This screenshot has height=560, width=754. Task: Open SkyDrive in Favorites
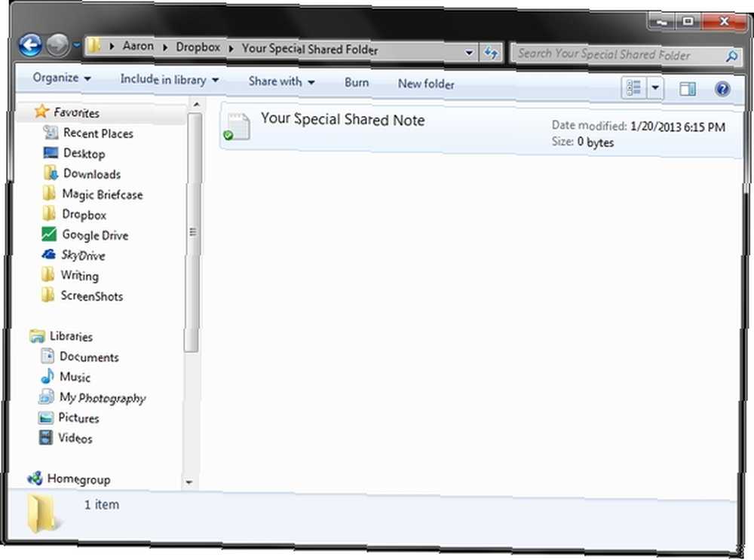(x=83, y=256)
